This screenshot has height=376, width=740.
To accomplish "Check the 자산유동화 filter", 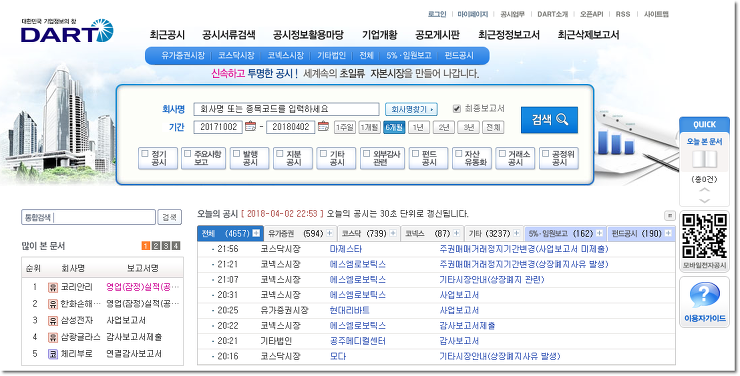I will tap(459, 154).
